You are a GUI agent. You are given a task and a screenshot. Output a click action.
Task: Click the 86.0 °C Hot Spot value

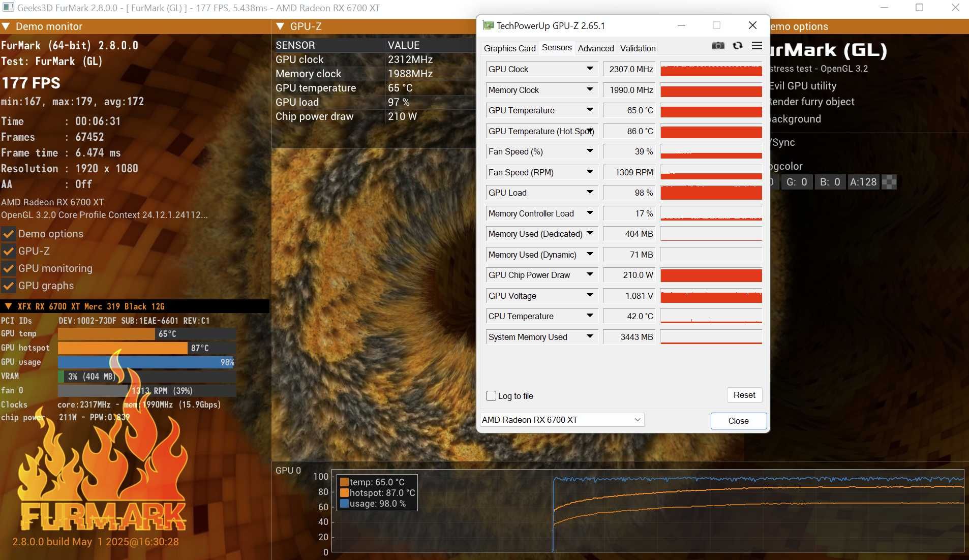[629, 131]
